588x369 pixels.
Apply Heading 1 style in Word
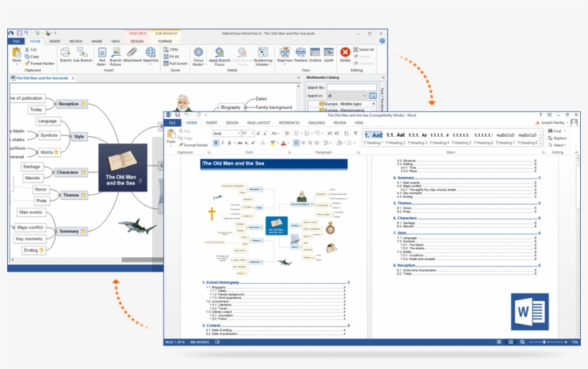tap(373, 138)
